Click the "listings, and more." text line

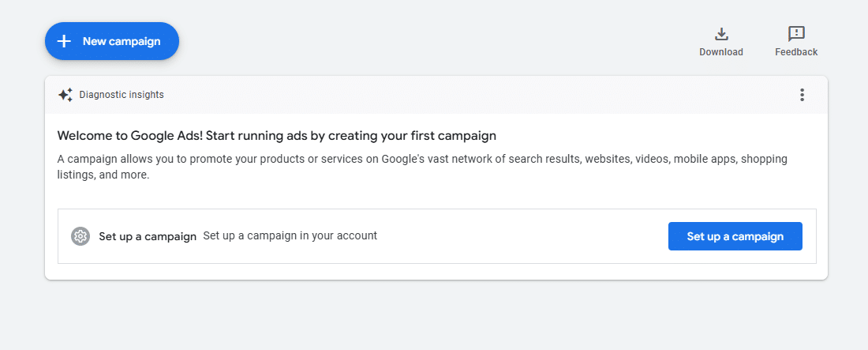pos(103,175)
